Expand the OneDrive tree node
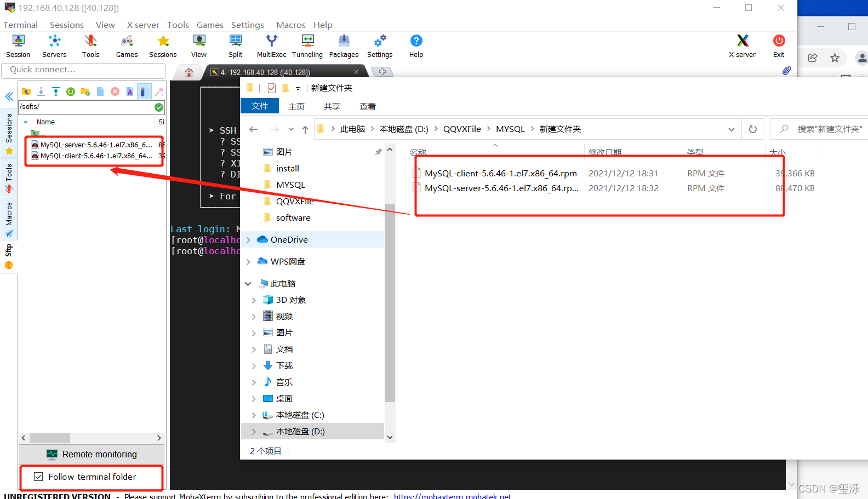868x499 pixels. click(248, 240)
